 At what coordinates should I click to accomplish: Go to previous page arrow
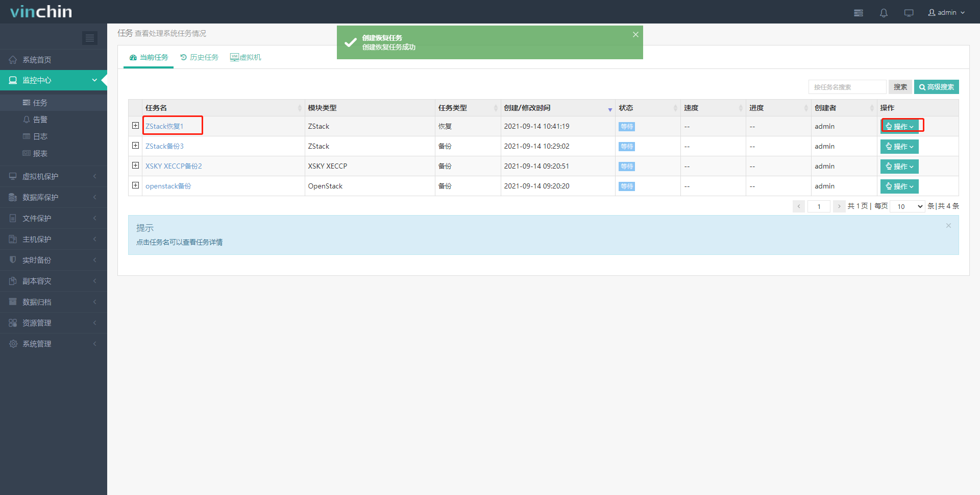799,206
